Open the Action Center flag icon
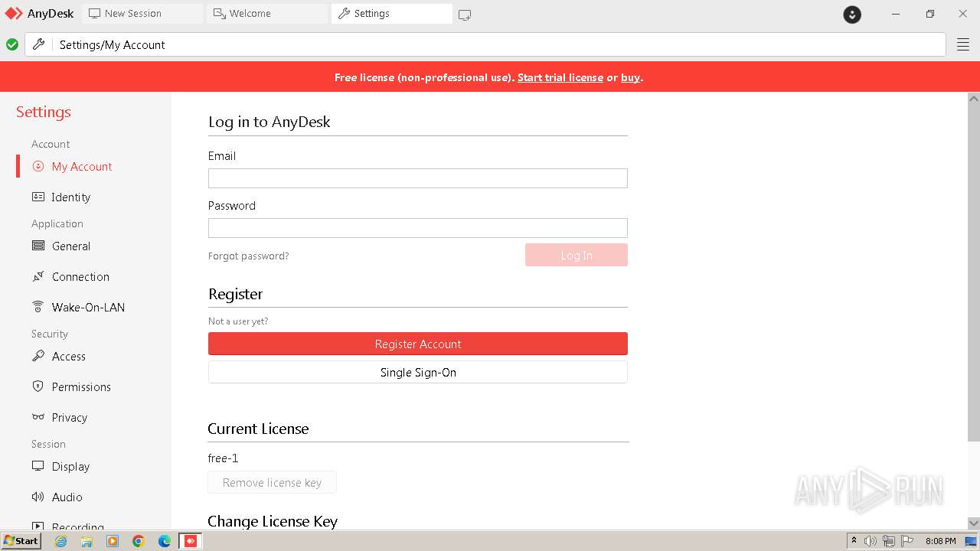 point(907,541)
